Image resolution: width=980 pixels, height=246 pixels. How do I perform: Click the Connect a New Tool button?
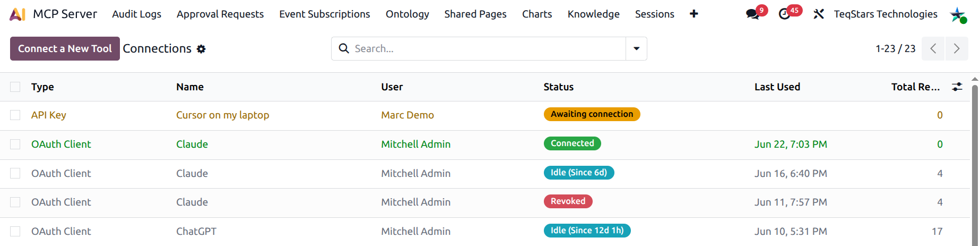coord(65,48)
